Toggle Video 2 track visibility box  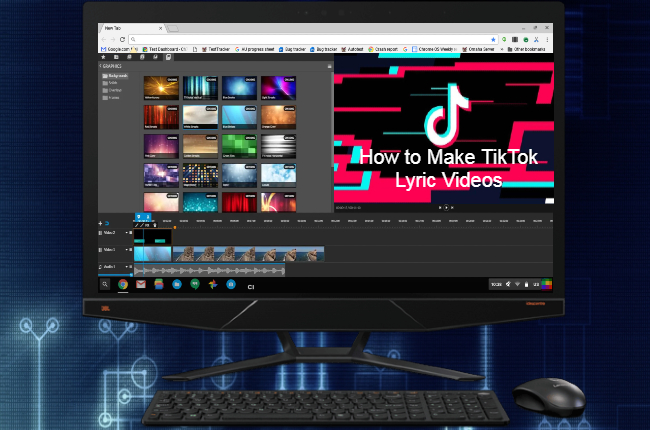click(131, 233)
